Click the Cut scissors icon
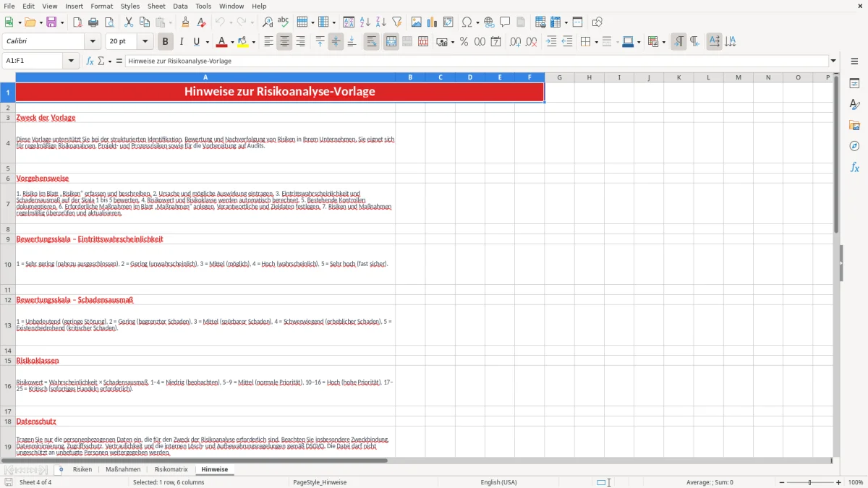 click(129, 22)
